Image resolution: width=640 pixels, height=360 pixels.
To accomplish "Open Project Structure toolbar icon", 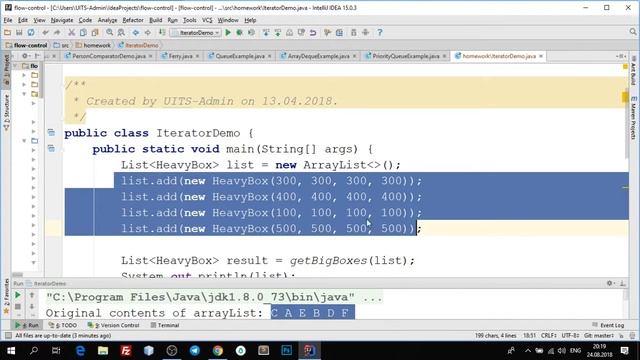I will pyautogui.click(x=339, y=33).
